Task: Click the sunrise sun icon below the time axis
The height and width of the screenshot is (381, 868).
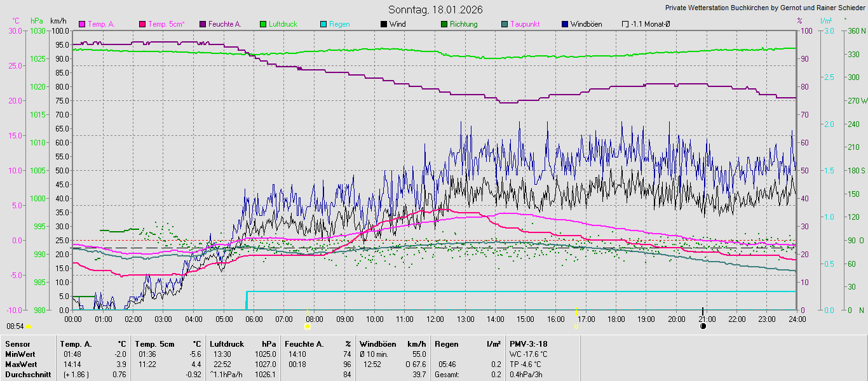Action: coord(308,326)
